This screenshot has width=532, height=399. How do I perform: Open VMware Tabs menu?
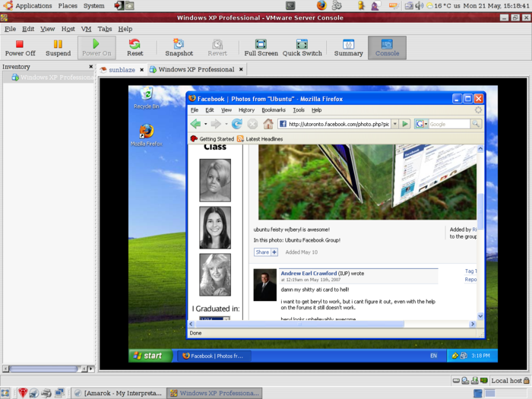[105, 29]
